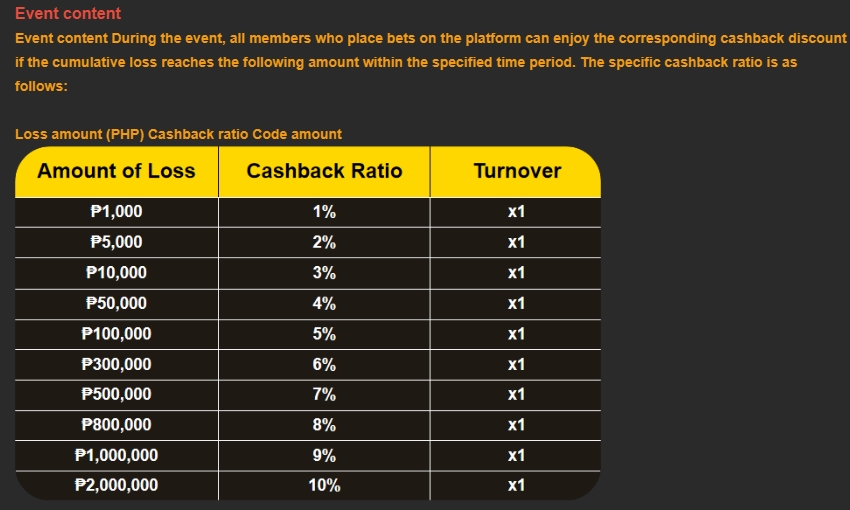Click the ₱1,000 loss amount cell
Screen dimensions: 850x510
click(x=116, y=212)
